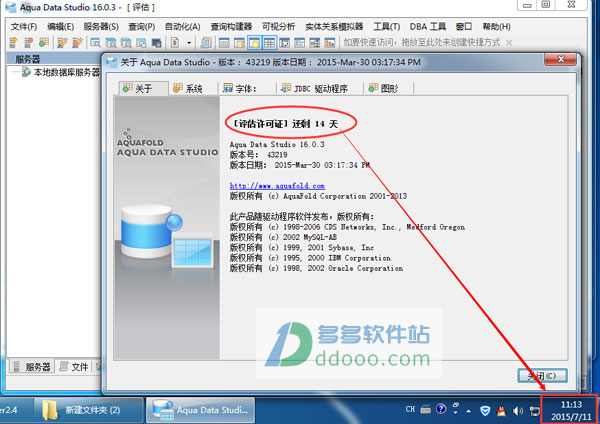
Task: Open the 查询(P) menu
Action: [x=142, y=26]
